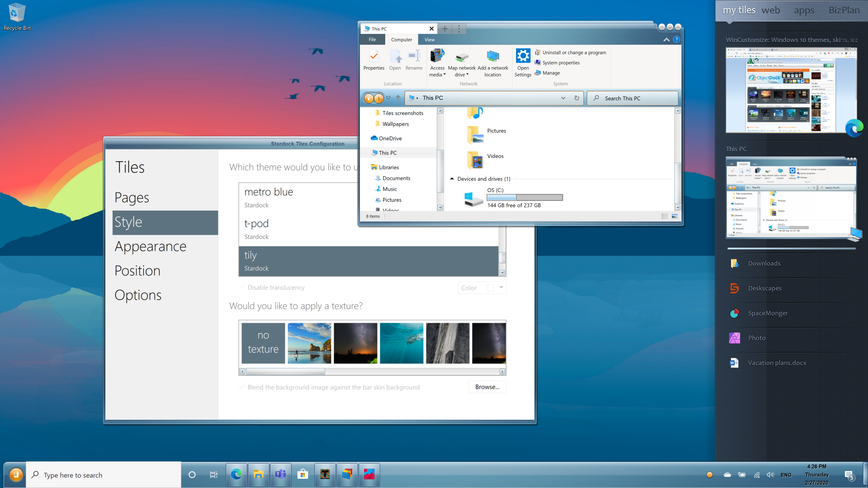Open the View ribbon tab
868x488 pixels.
429,40
